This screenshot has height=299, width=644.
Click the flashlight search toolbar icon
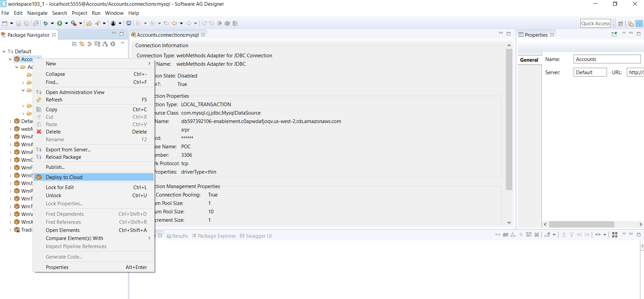point(98,23)
